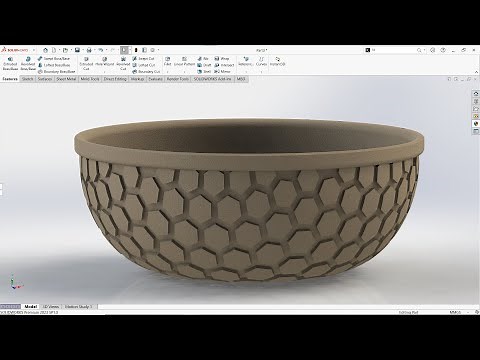
Task: Expand the Linear Pattern dropdown arrow
Action: coord(184,71)
